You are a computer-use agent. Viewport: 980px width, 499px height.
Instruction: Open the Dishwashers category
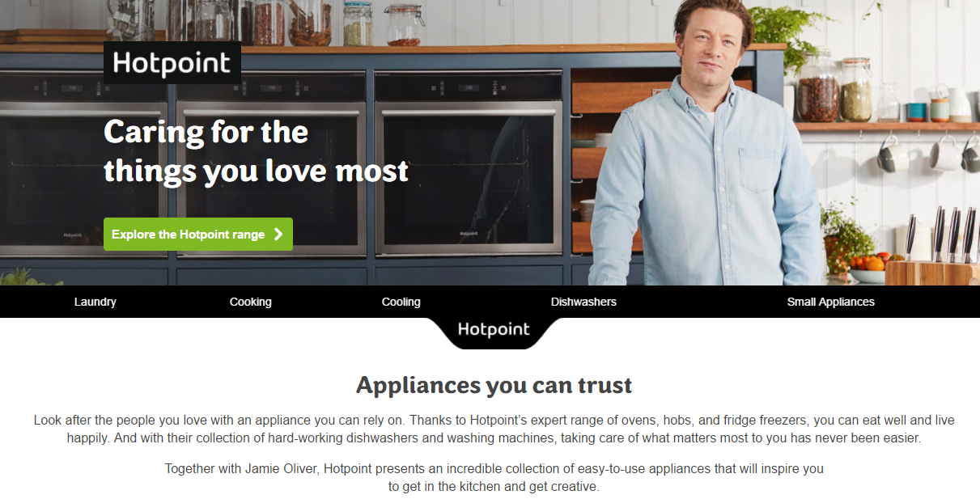[x=583, y=302]
